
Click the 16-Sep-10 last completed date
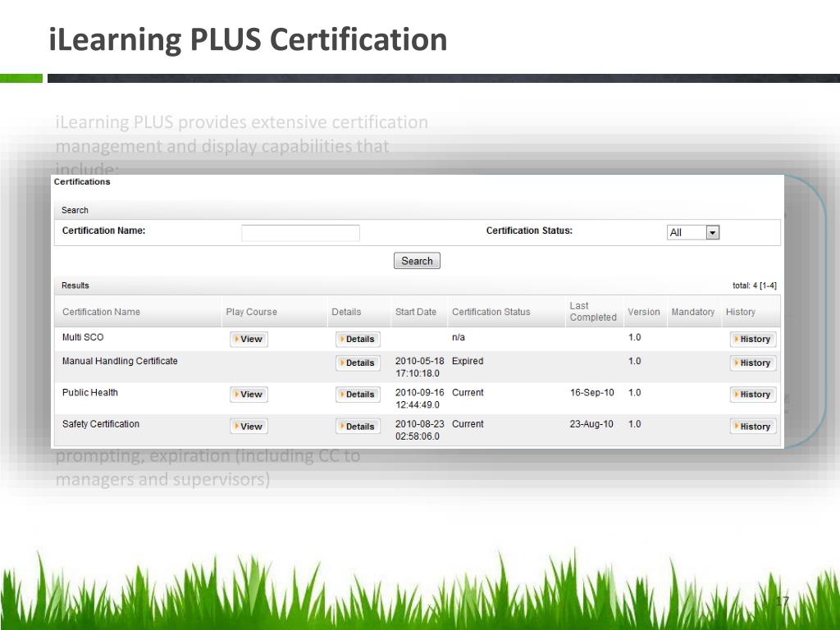(591, 393)
